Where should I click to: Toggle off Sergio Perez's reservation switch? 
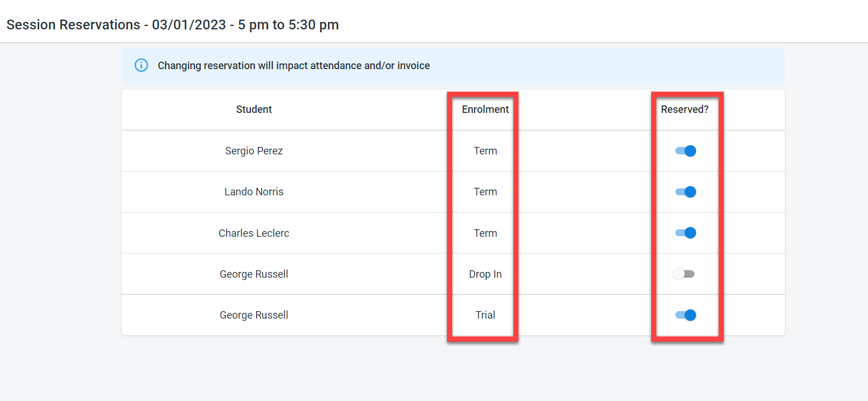click(x=686, y=151)
